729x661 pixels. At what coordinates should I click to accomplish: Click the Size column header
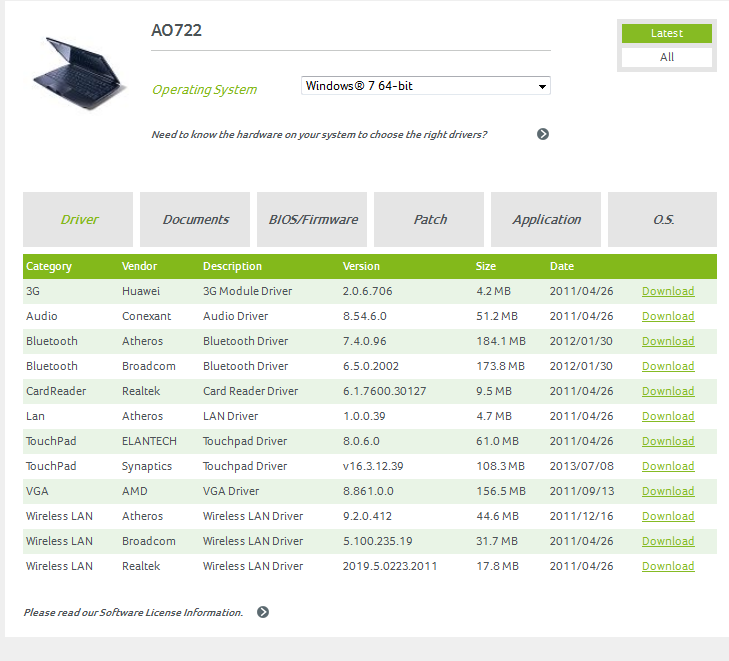click(486, 266)
